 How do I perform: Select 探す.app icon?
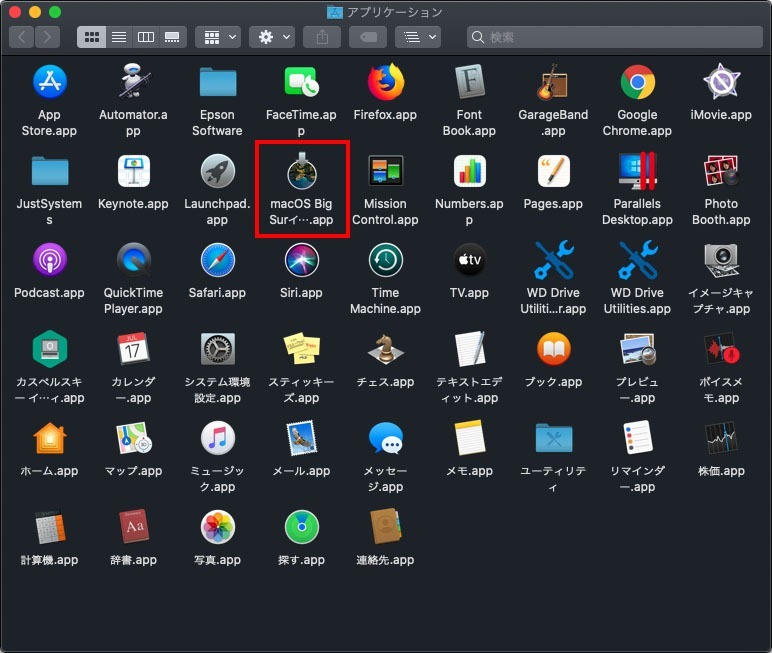301,527
